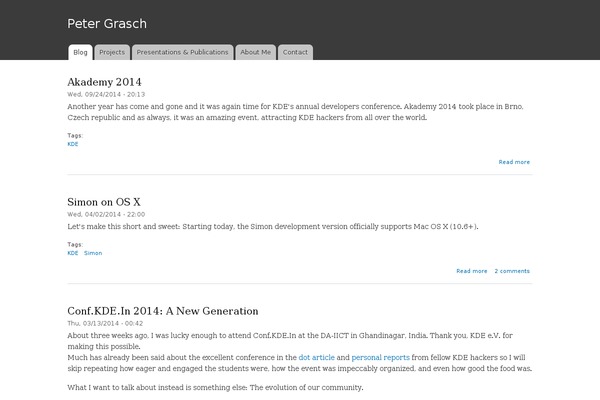This screenshot has height=400, width=600.
Task: Click Tags label under Simon on OS X
Action: point(75,244)
